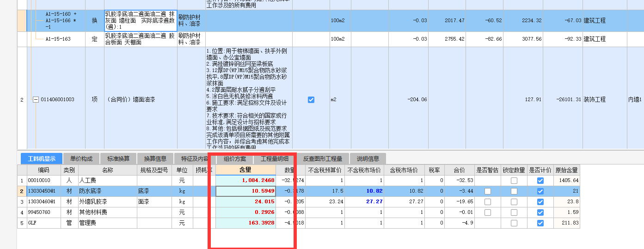Open the 标准换算 tab
This screenshot has height=249, width=644.
click(x=118, y=158)
